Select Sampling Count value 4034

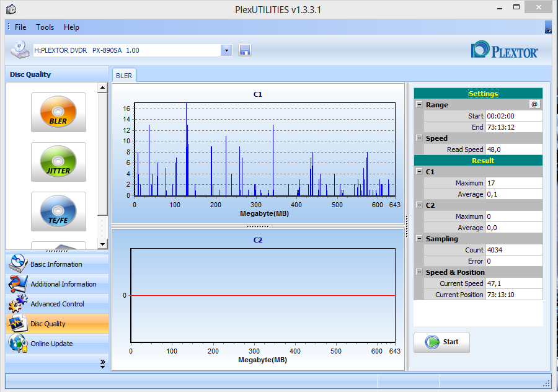pyautogui.click(x=514, y=250)
